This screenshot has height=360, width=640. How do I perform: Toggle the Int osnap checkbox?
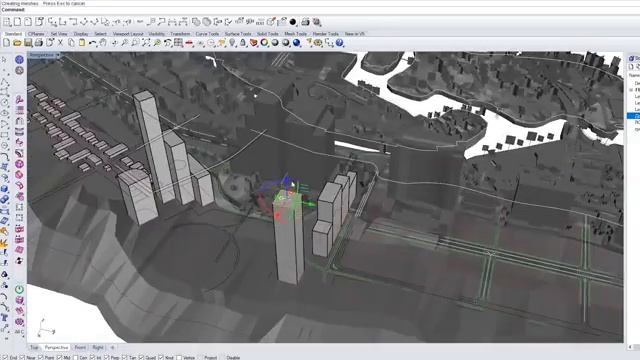coord(92,358)
